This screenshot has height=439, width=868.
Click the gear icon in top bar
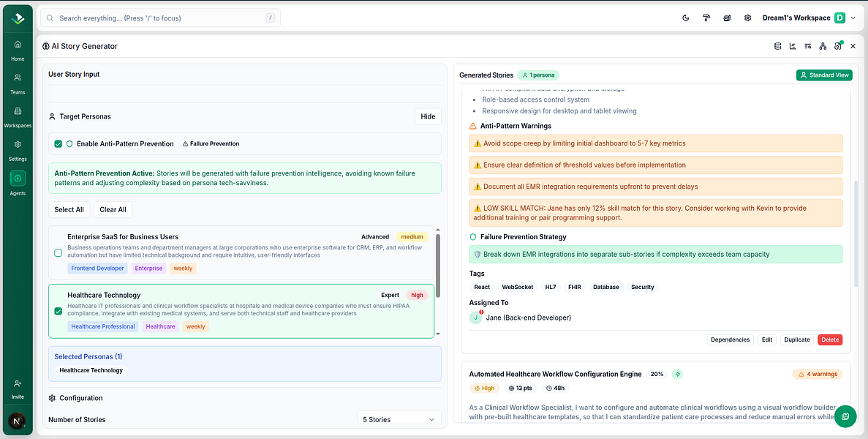tap(747, 18)
